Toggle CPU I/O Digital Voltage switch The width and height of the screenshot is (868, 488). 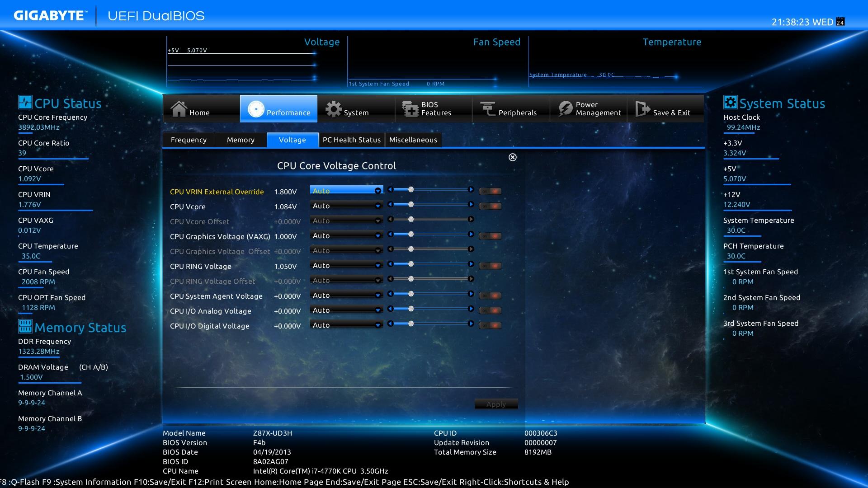490,325
